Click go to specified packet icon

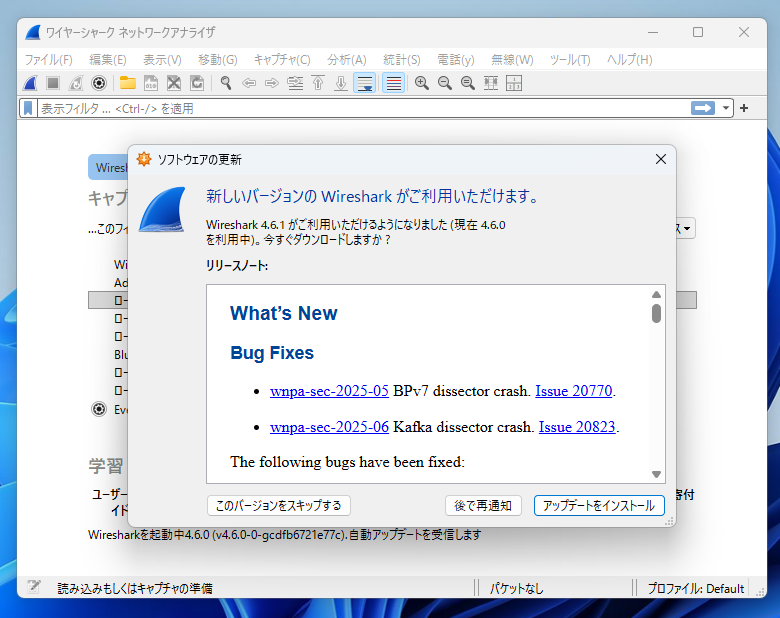(x=295, y=83)
